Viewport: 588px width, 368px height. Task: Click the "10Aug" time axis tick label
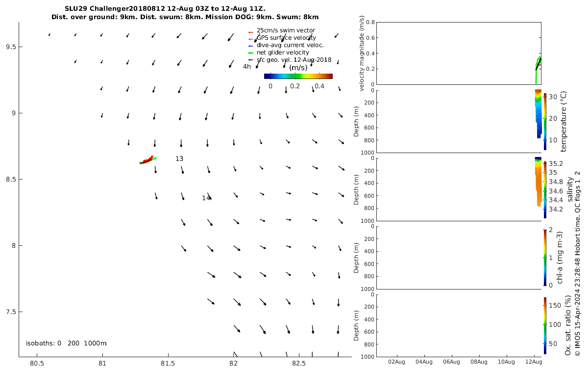coord(506,362)
